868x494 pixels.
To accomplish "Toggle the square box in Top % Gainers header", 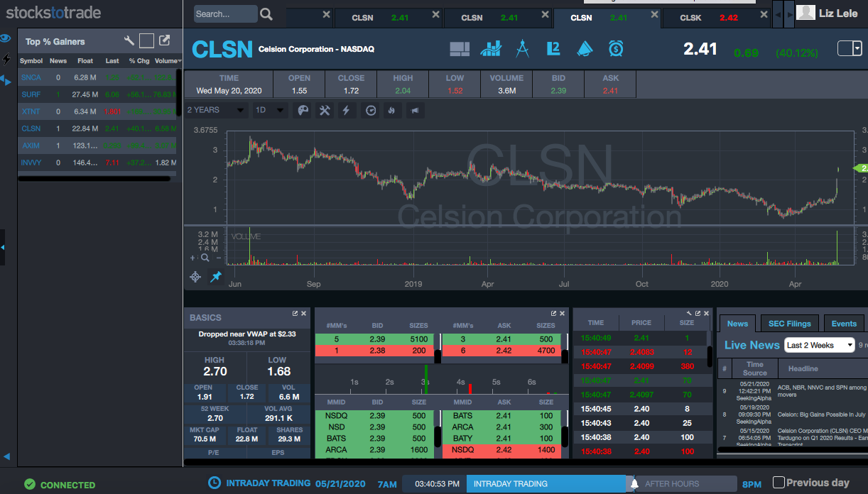I will click(146, 41).
